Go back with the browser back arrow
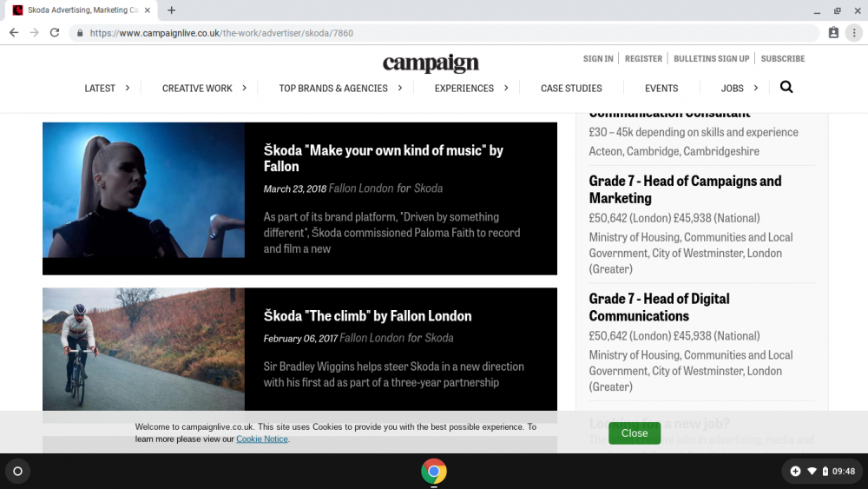This screenshot has width=868, height=489. point(14,33)
